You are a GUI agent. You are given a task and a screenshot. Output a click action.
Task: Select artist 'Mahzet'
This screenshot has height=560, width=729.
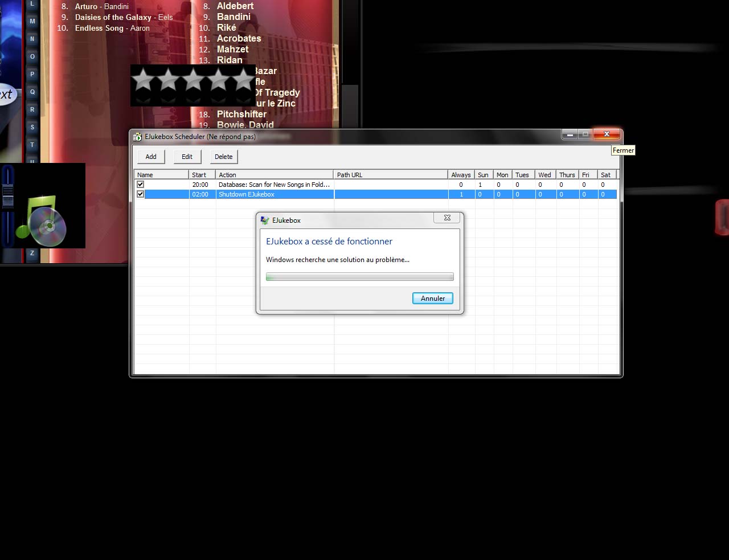point(232,49)
